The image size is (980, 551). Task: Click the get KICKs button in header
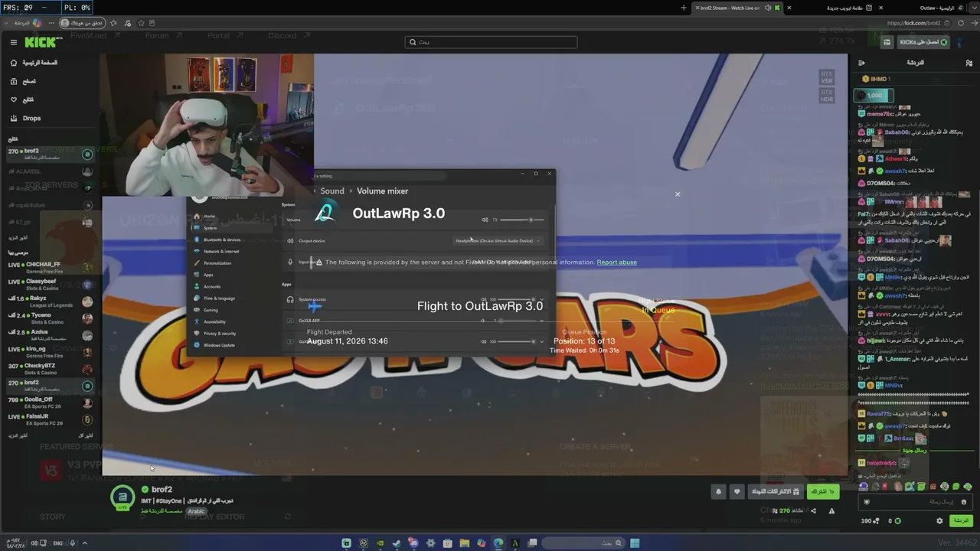click(924, 42)
